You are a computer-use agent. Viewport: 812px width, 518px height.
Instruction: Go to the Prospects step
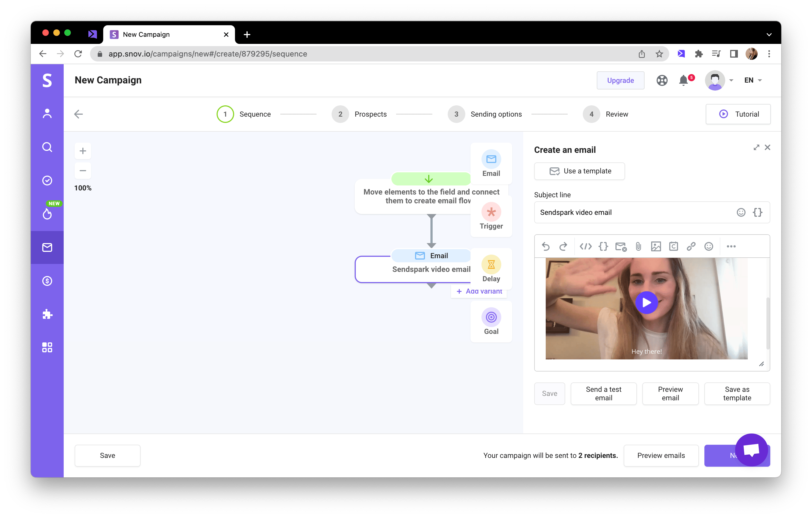(x=359, y=114)
